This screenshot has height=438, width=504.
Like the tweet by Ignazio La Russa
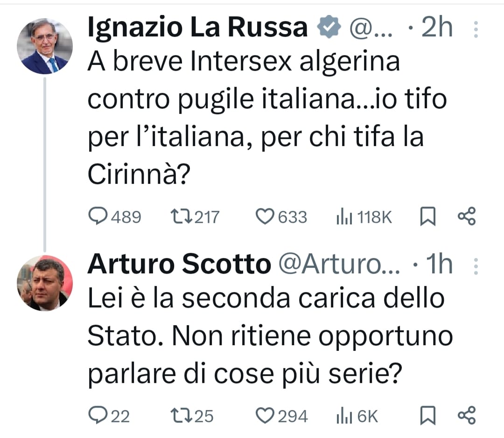point(266,217)
